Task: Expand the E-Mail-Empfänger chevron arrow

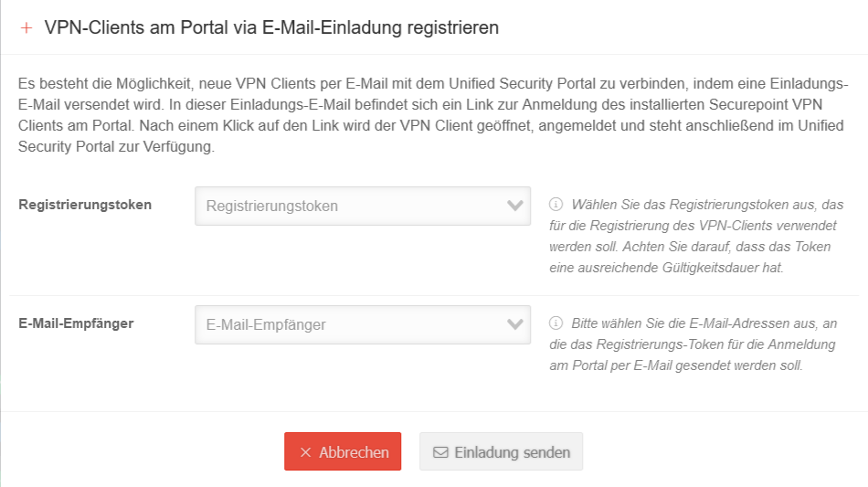Action: tap(514, 324)
